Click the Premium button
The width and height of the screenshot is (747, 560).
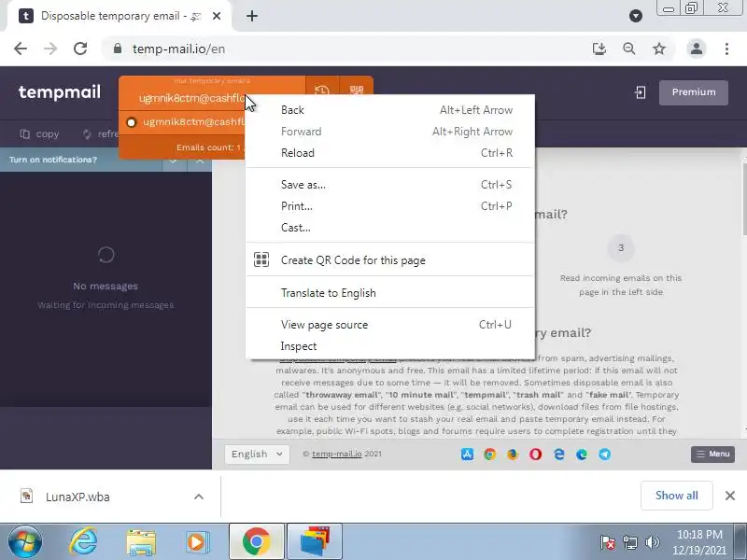(x=694, y=92)
